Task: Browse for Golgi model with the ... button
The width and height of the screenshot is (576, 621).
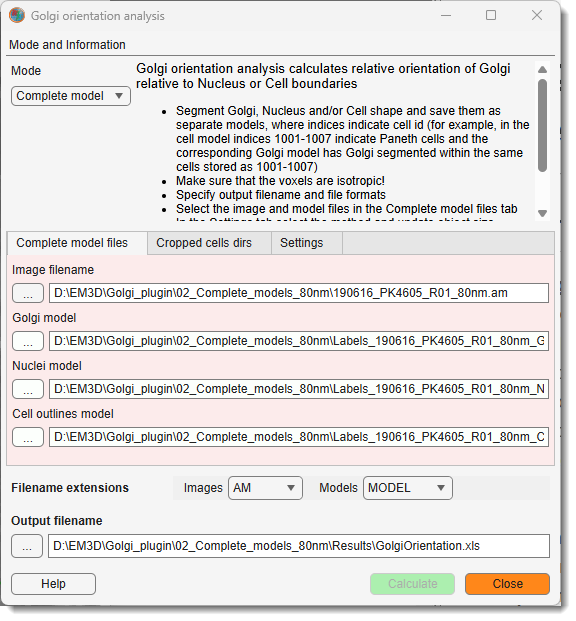Action: (x=28, y=341)
